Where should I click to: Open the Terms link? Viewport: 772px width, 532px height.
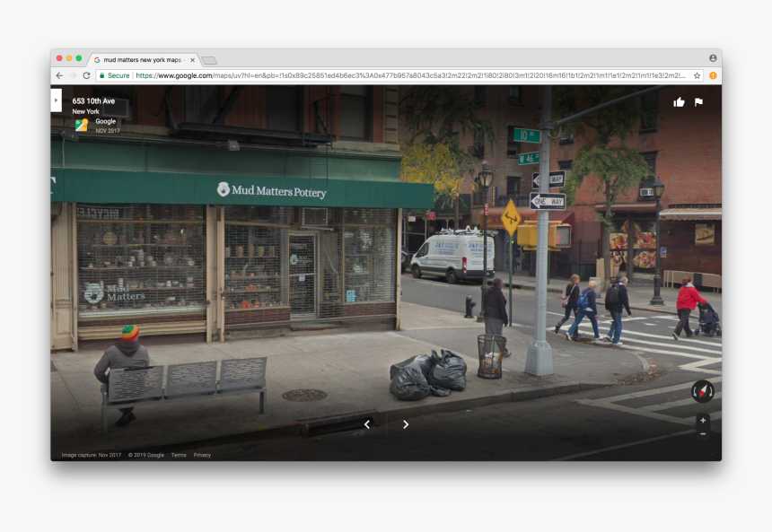coord(179,455)
